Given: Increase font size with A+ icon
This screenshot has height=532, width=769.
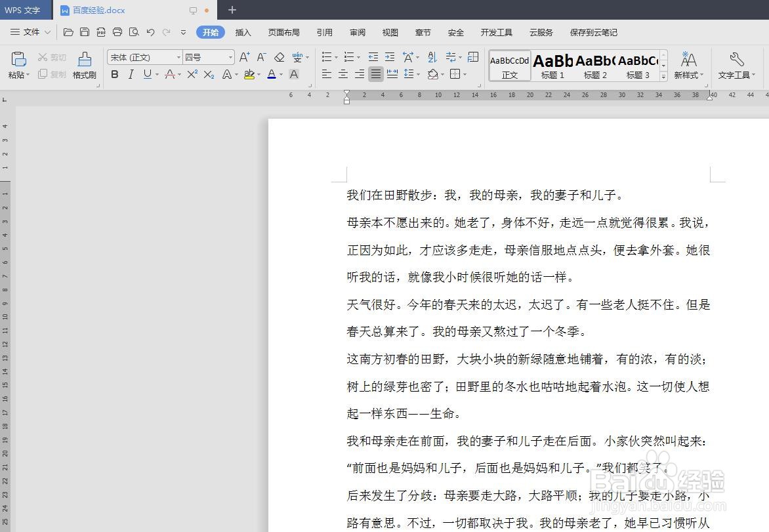Looking at the screenshot, I should coord(244,57).
